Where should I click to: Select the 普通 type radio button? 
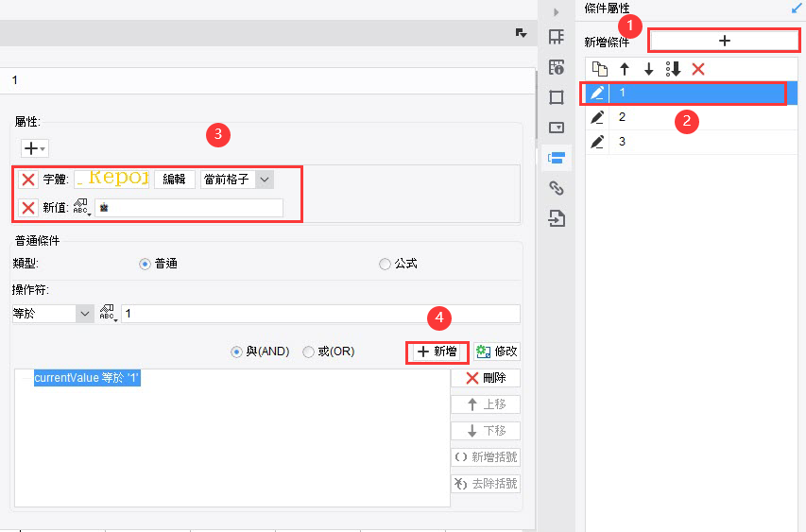[x=145, y=264]
